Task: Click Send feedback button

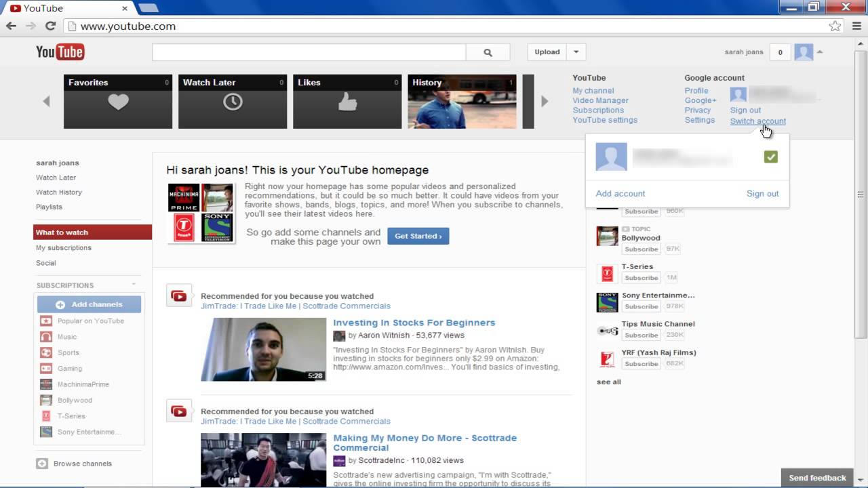Action: point(817,478)
